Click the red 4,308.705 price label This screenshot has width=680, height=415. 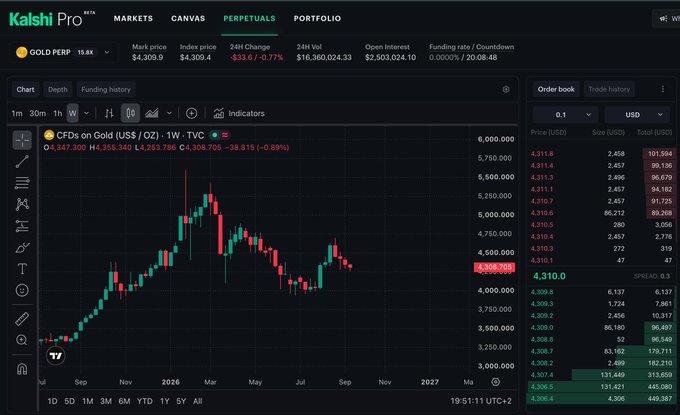(494, 267)
